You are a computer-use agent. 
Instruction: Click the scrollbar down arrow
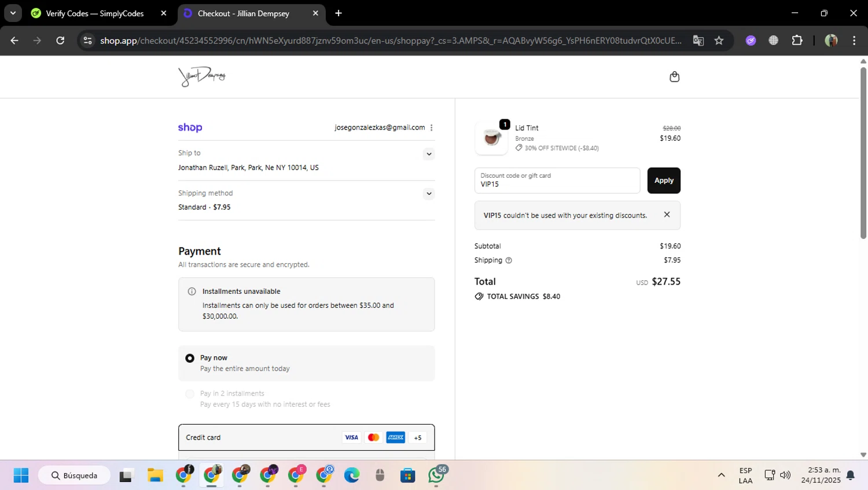863,455
